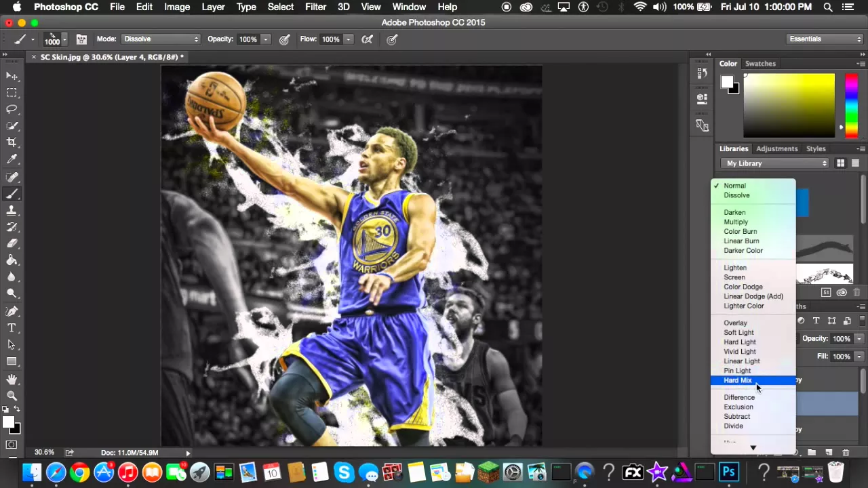868x488 pixels.
Task: Open the Brush Preset picker arrow
Action: pyautogui.click(x=64, y=39)
